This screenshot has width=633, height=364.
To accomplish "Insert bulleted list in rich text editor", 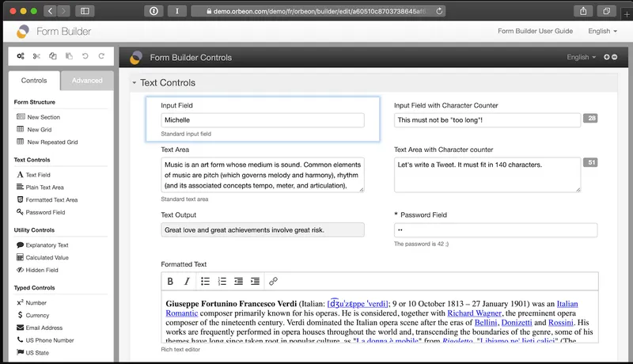I will tap(206, 281).
